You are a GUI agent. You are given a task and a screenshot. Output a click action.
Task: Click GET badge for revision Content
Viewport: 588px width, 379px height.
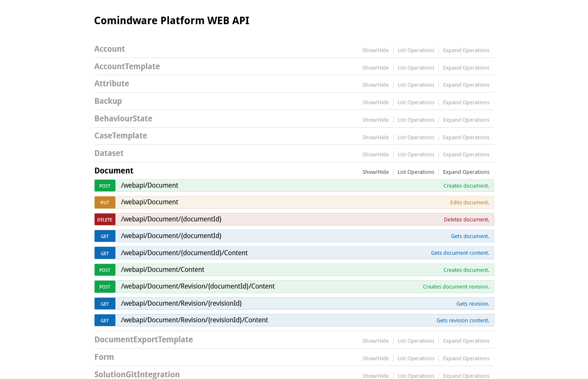pos(105,321)
